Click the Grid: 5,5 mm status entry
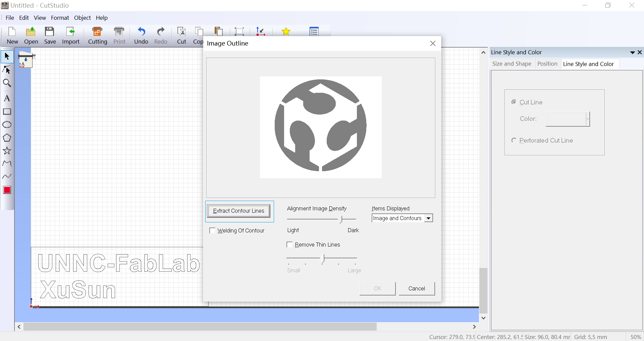This screenshot has height=341, width=644. [590, 337]
